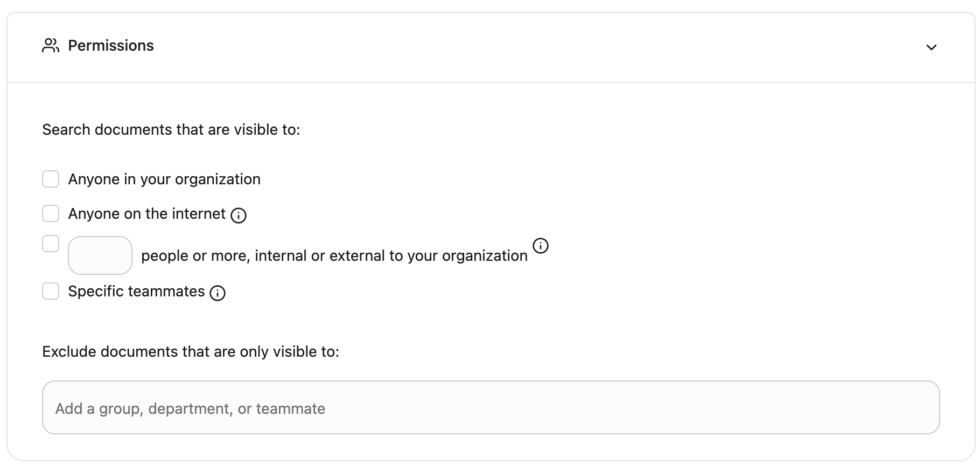The height and width of the screenshot is (471, 980).
Task: Click the 'Anyone on the internet' label
Action: coord(146,214)
